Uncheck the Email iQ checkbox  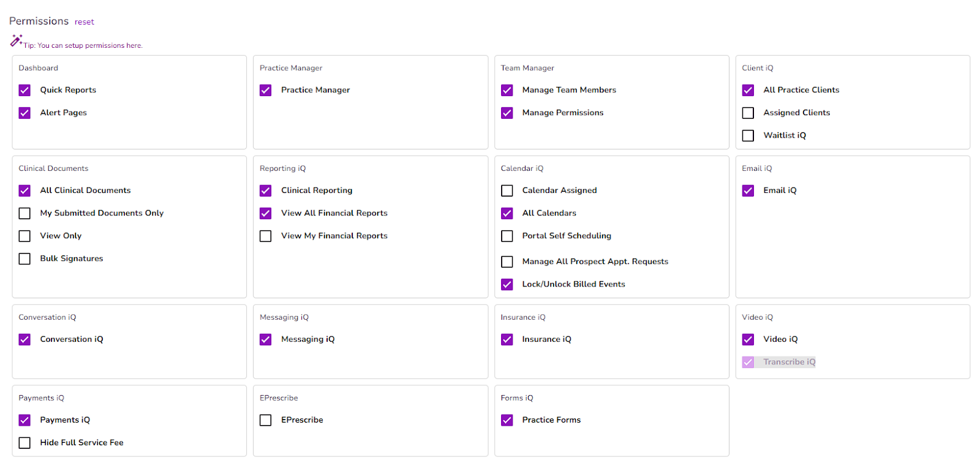click(x=748, y=190)
